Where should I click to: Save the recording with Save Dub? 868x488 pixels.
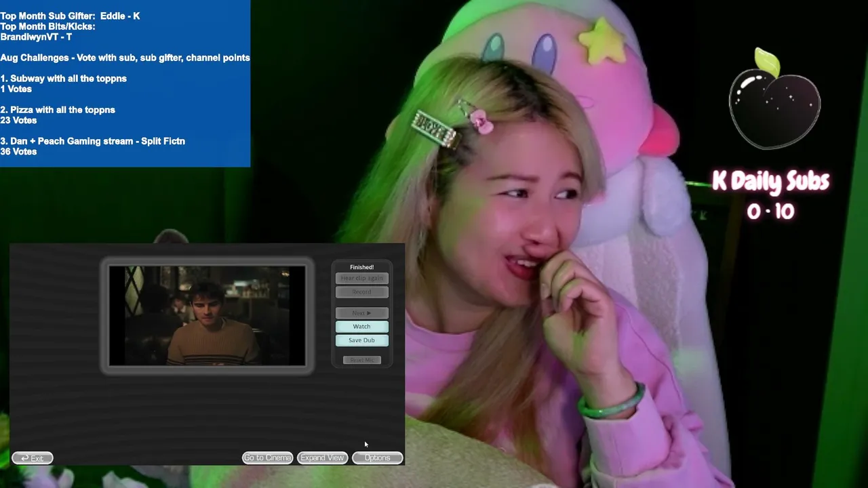pos(361,340)
